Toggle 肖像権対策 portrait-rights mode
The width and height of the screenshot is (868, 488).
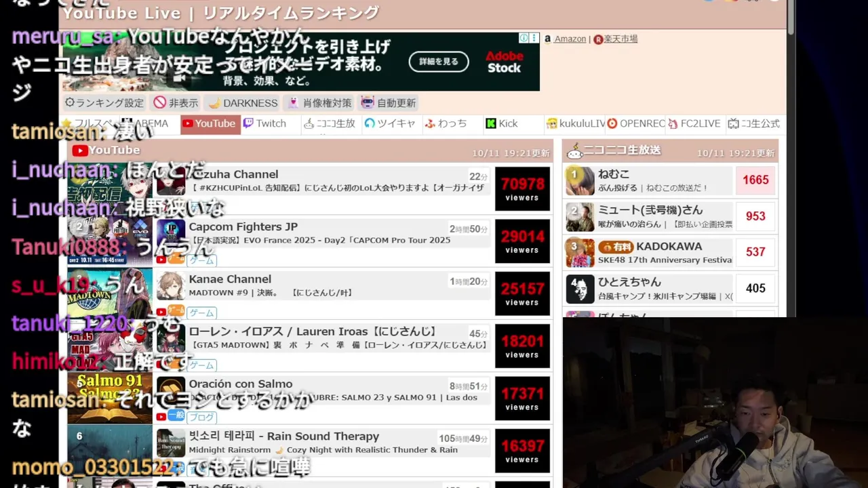319,103
